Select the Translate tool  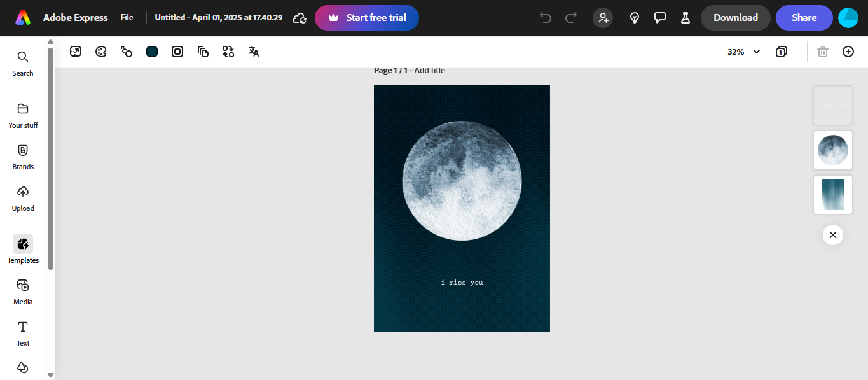point(253,52)
